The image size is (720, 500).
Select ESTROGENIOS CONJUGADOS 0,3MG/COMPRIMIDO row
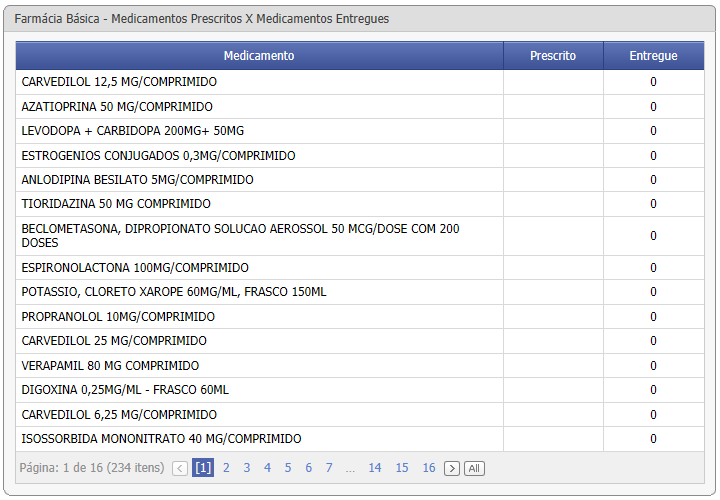pyautogui.click(x=360, y=156)
